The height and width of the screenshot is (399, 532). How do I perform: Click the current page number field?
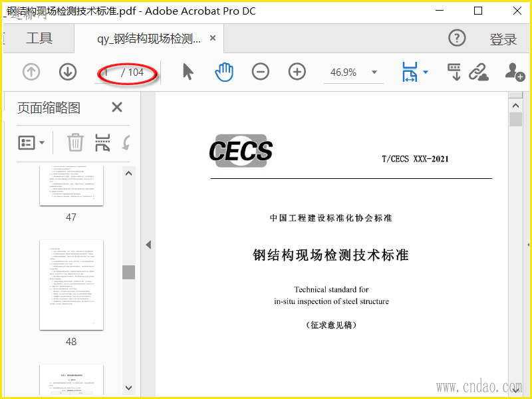click(106, 72)
